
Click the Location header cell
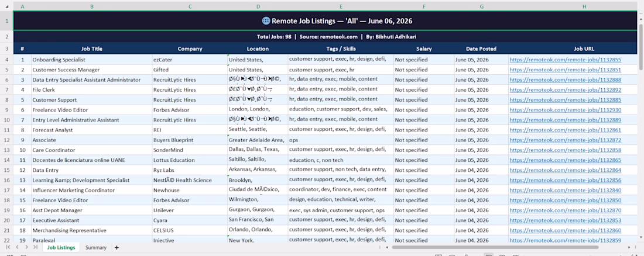click(x=258, y=49)
